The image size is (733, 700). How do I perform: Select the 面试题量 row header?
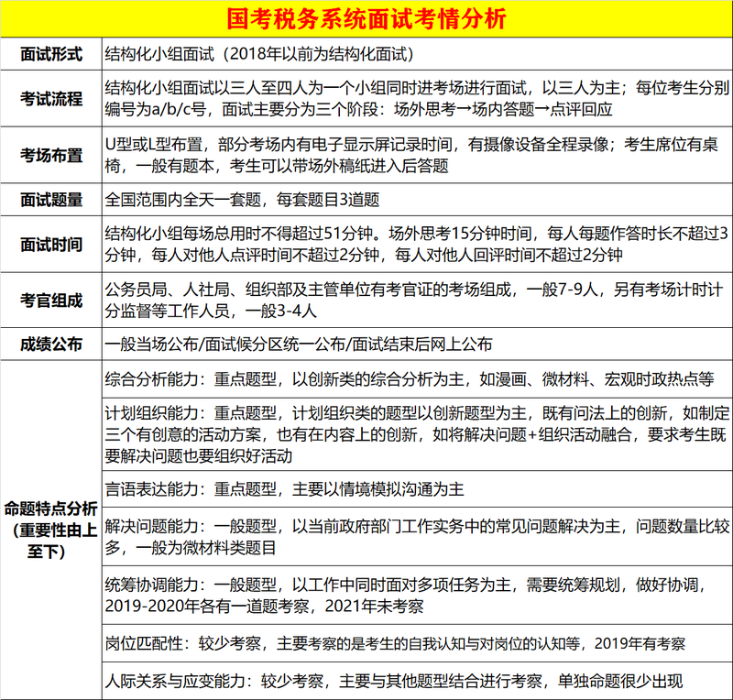point(50,199)
